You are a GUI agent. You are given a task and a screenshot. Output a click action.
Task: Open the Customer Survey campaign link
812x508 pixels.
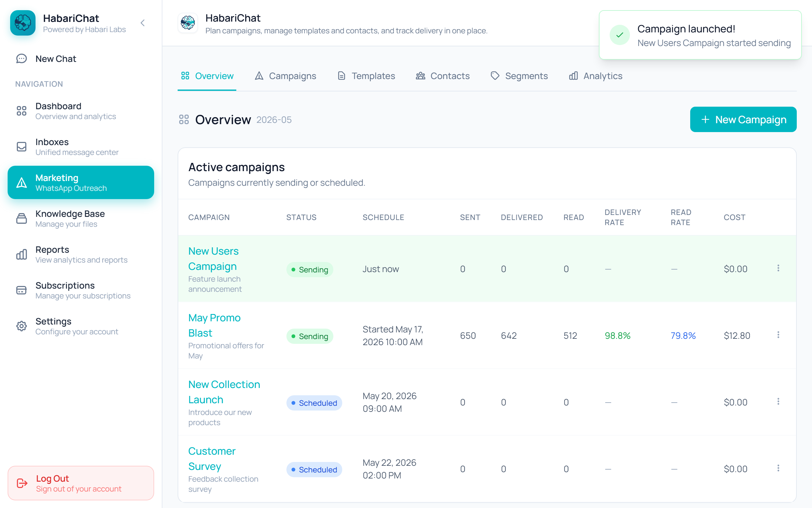click(212, 458)
